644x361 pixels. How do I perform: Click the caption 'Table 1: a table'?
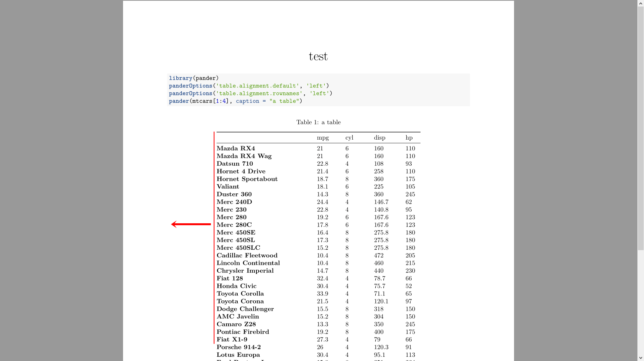click(319, 122)
